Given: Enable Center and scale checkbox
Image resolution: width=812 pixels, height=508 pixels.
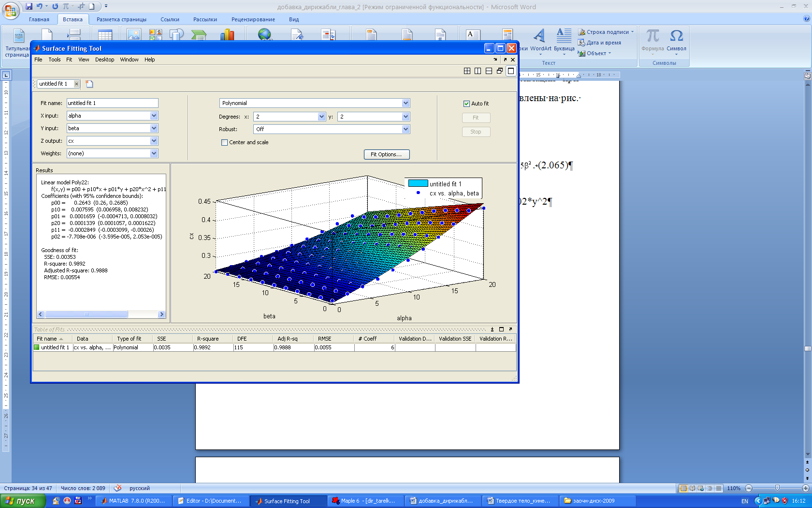Looking at the screenshot, I should point(224,142).
